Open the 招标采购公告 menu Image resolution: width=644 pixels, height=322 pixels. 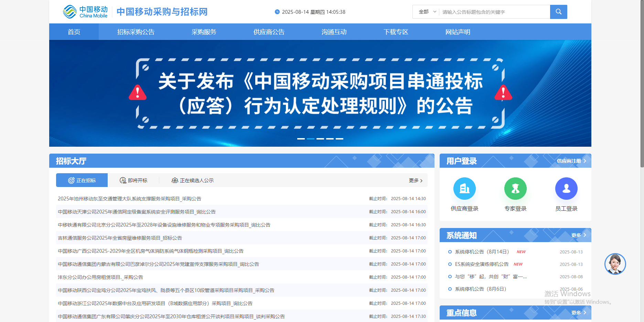pos(136,32)
